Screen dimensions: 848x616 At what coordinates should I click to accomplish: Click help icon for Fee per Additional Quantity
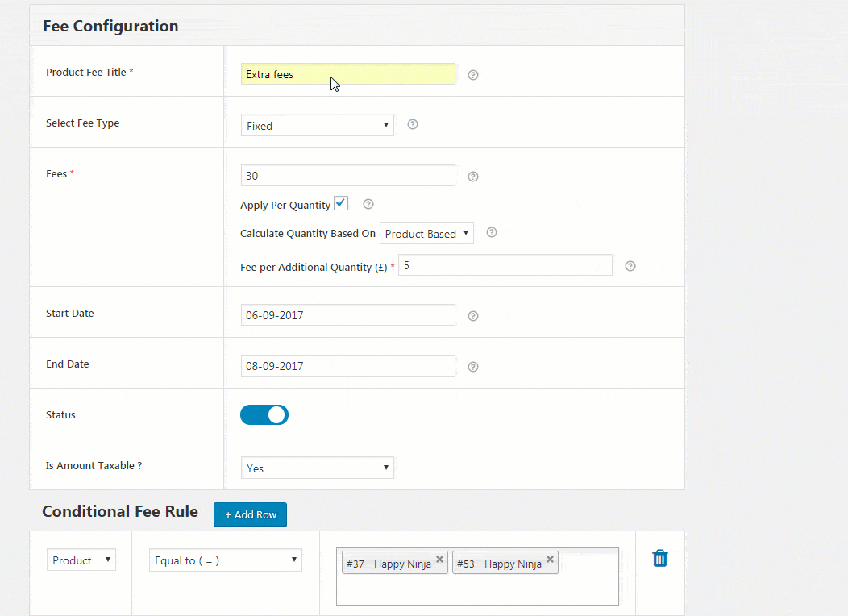[630, 266]
